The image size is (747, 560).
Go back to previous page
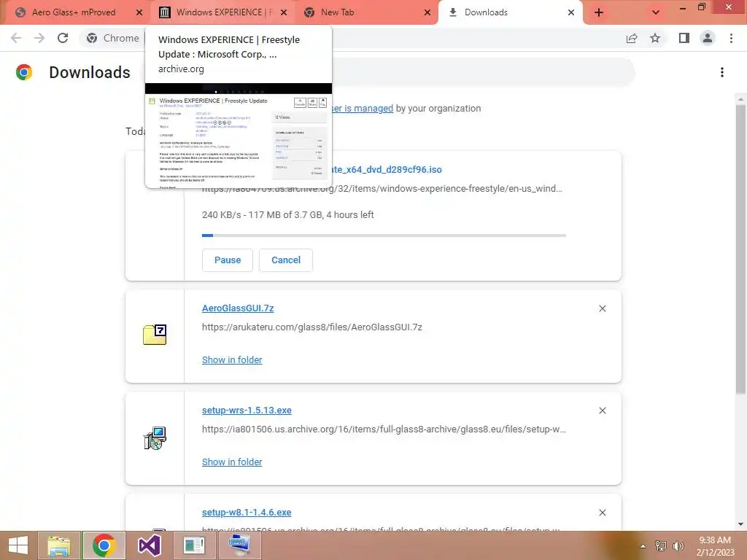click(16, 38)
